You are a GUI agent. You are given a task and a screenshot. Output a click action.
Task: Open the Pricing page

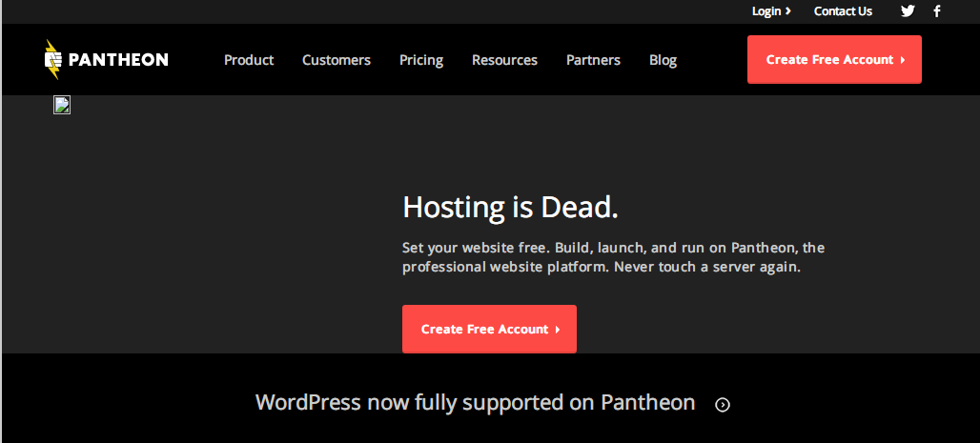pyautogui.click(x=421, y=60)
